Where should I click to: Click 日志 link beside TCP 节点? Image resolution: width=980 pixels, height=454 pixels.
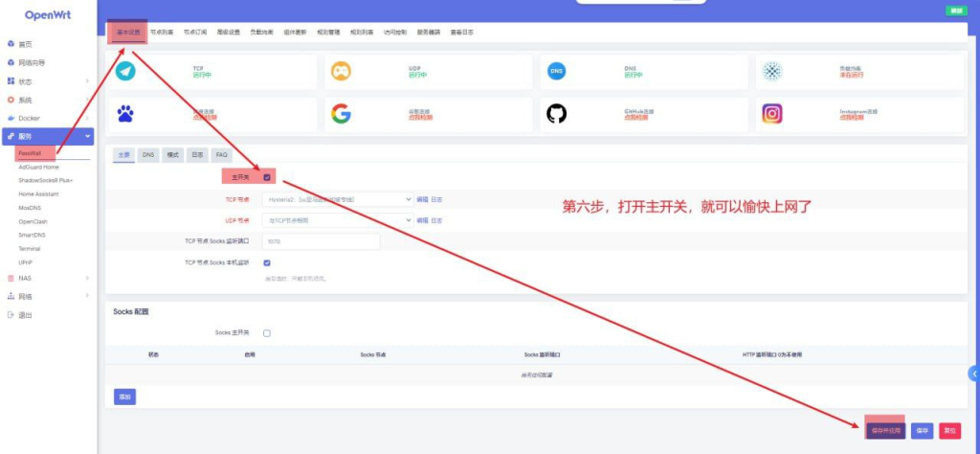pos(436,200)
